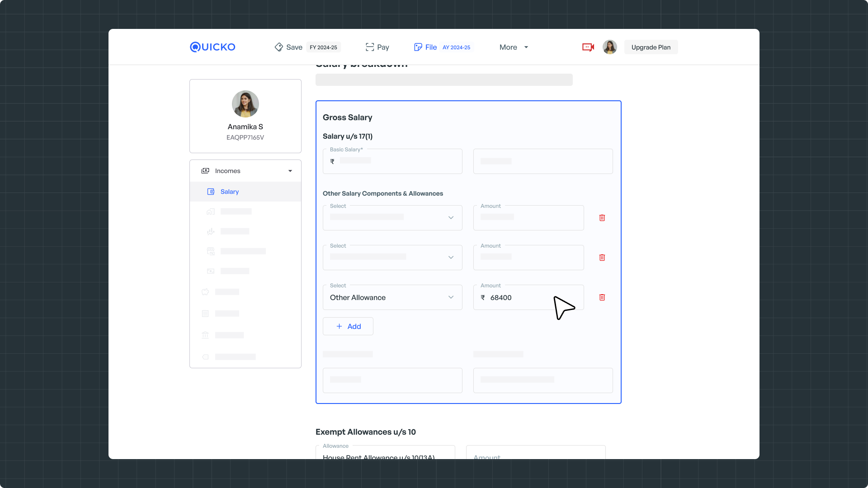Select Salary in sidebar
The width and height of the screenshot is (868, 488).
(230, 192)
